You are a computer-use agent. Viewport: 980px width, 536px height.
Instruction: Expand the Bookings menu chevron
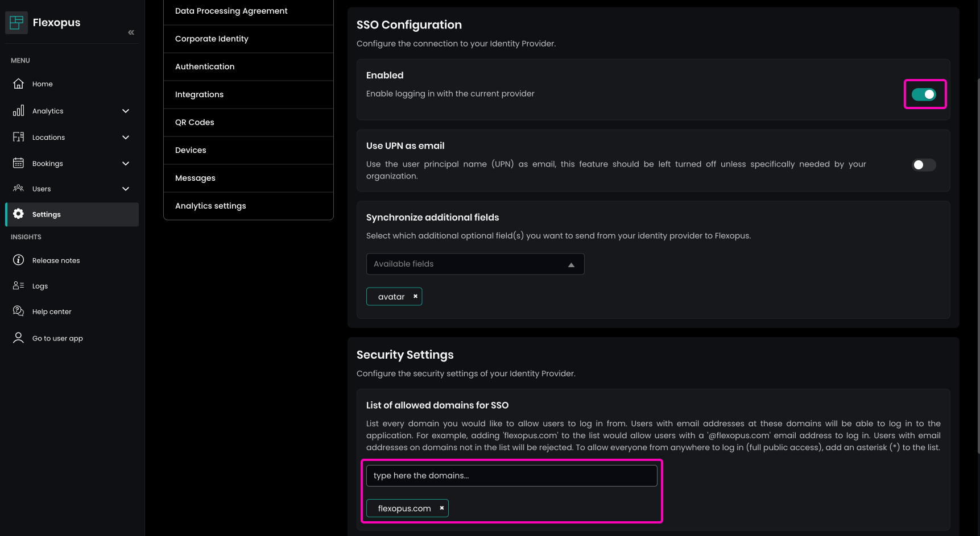[x=126, y=164]
